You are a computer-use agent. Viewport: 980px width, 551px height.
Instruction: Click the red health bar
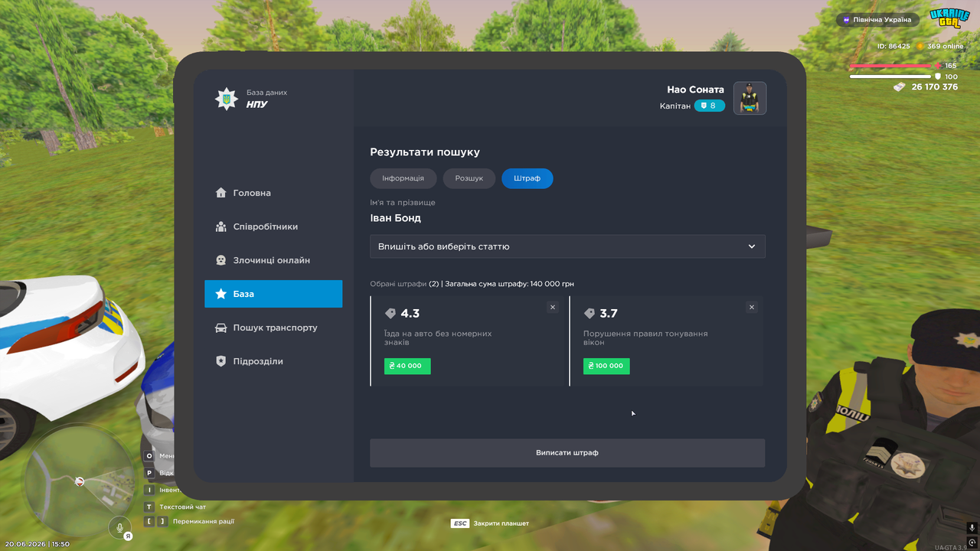(890, 66)
